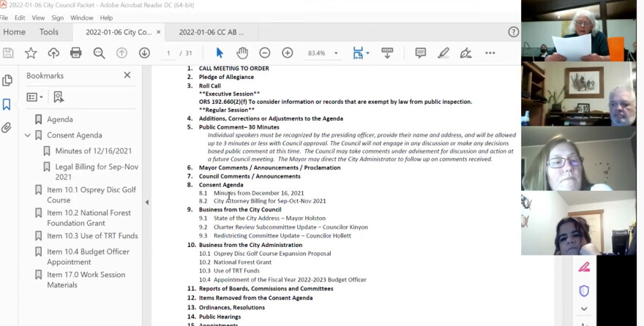Collapse the navigation pane arrow
The width and height of the screenshot is (644, 326).
(147, 202)
